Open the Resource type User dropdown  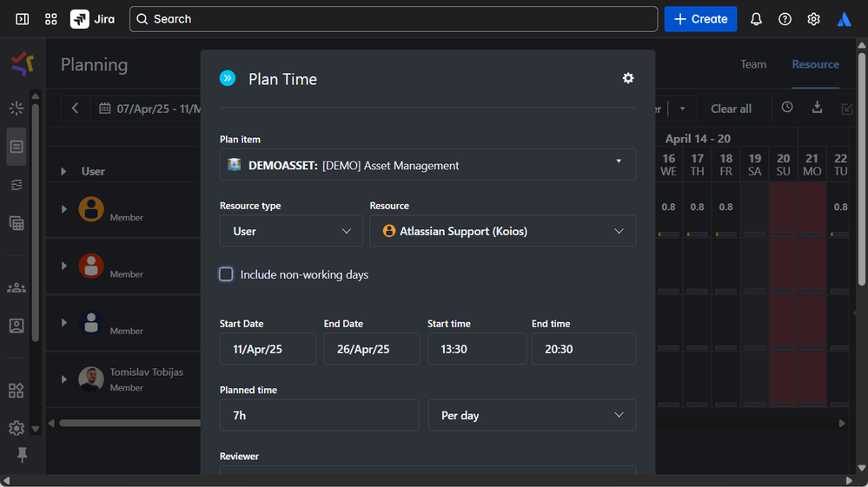tap(291, 231)
